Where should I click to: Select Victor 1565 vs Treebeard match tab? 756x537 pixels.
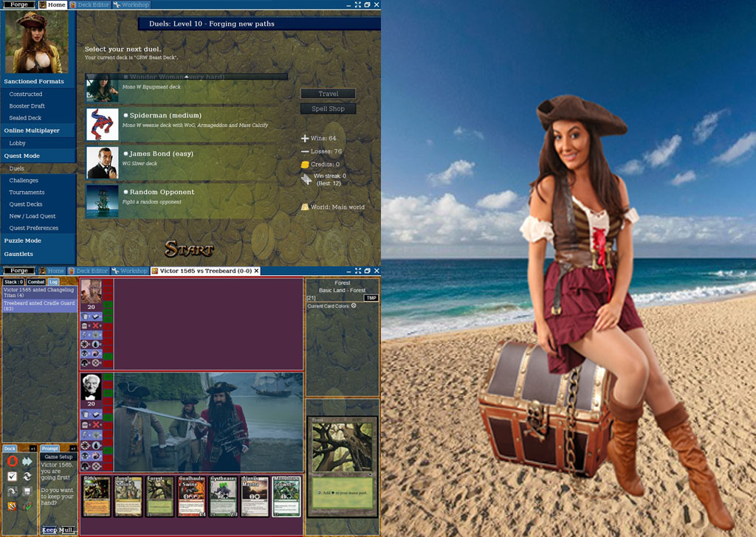coord(206,271)
